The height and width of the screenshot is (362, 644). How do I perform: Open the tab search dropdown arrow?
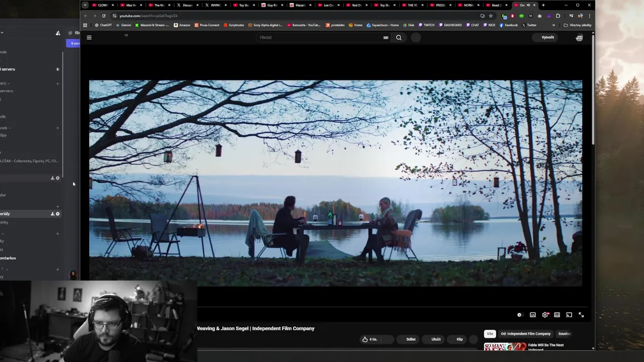pos(85,5)
